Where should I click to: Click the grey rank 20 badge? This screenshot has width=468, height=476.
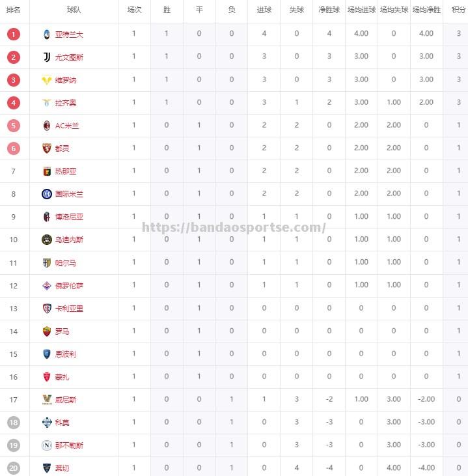(x=14, y=468)
